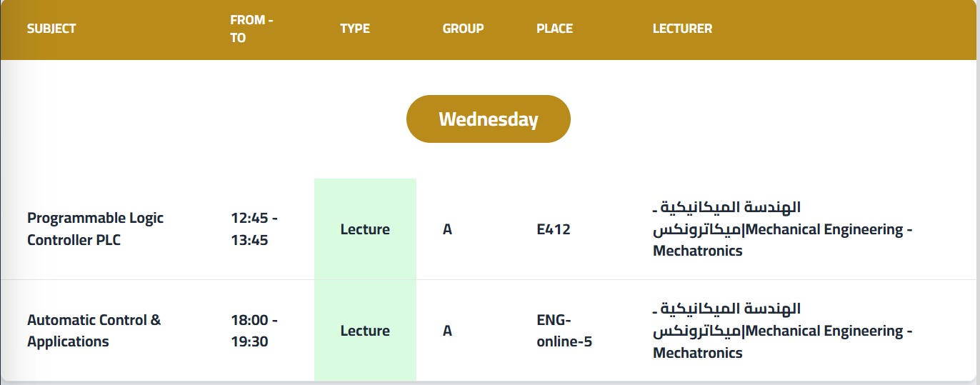The height and width of the screenshot is (385, 980).
Task: Click the 13:45 end time
Action: click(249, 240)
